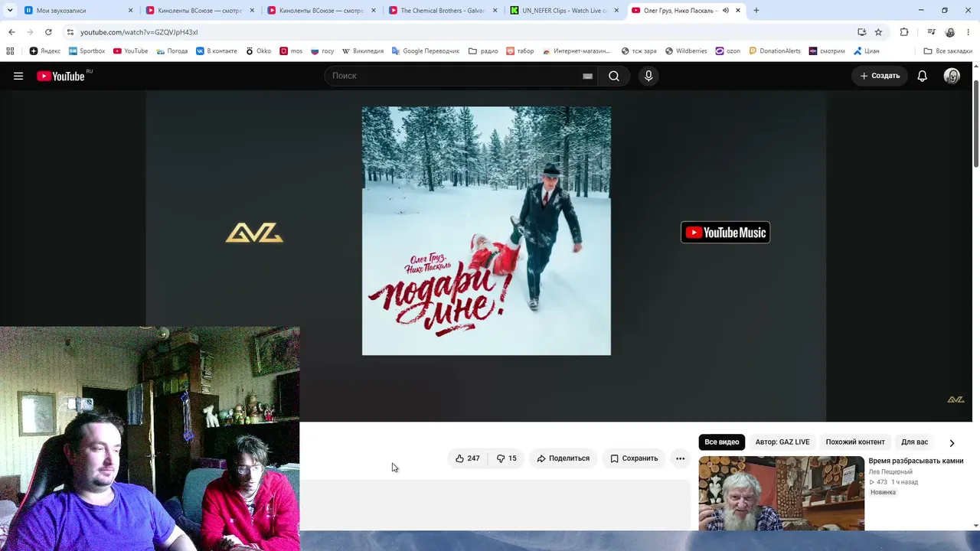Like the video with 247 likes
The height and width of the screenshot is (551, 980).
click(x=468, y=458)
